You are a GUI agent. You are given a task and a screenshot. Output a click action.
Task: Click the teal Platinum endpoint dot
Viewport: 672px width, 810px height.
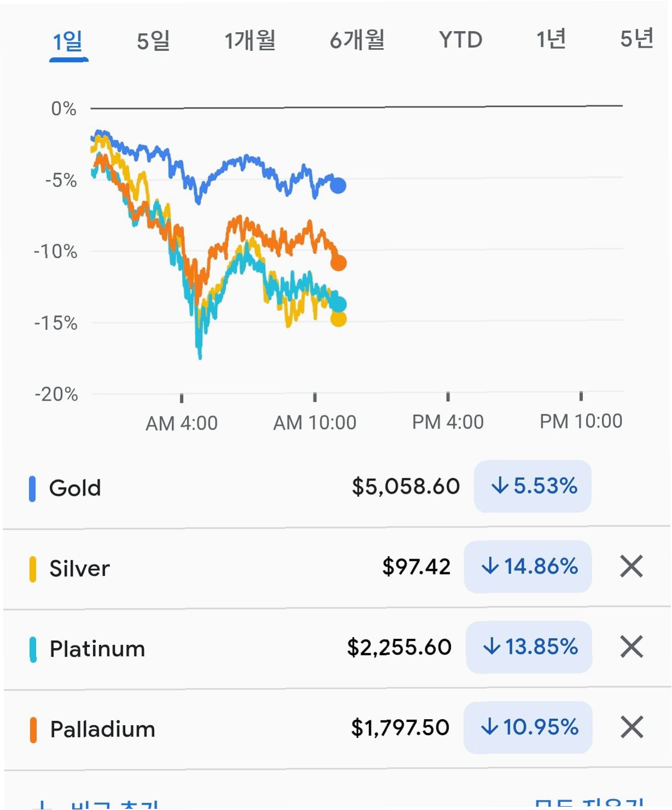click(x=338, y=304)
